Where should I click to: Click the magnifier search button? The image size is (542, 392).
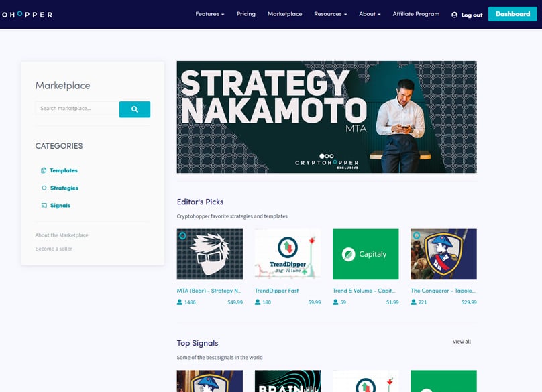134,109
